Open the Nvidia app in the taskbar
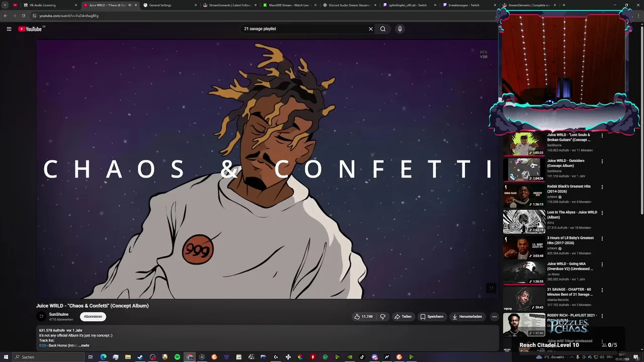 pos(350,357)
